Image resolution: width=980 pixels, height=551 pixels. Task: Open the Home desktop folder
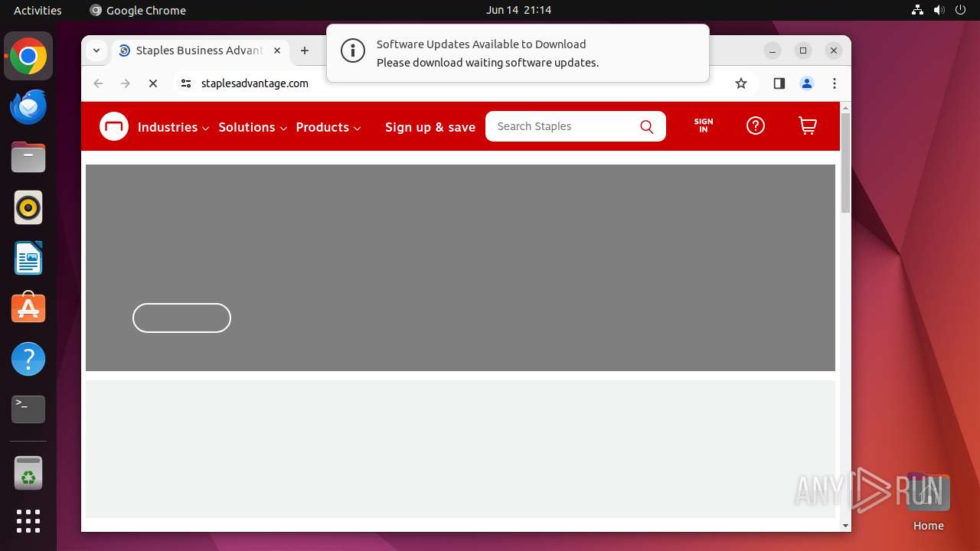point(928,501)
